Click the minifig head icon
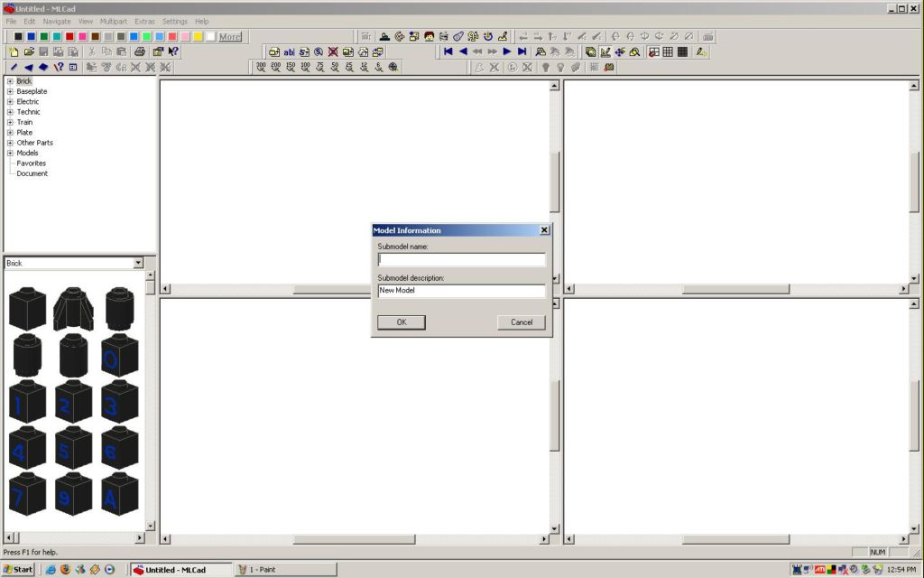The width and height of the screenshot is (924, 578). coord(430,37)
